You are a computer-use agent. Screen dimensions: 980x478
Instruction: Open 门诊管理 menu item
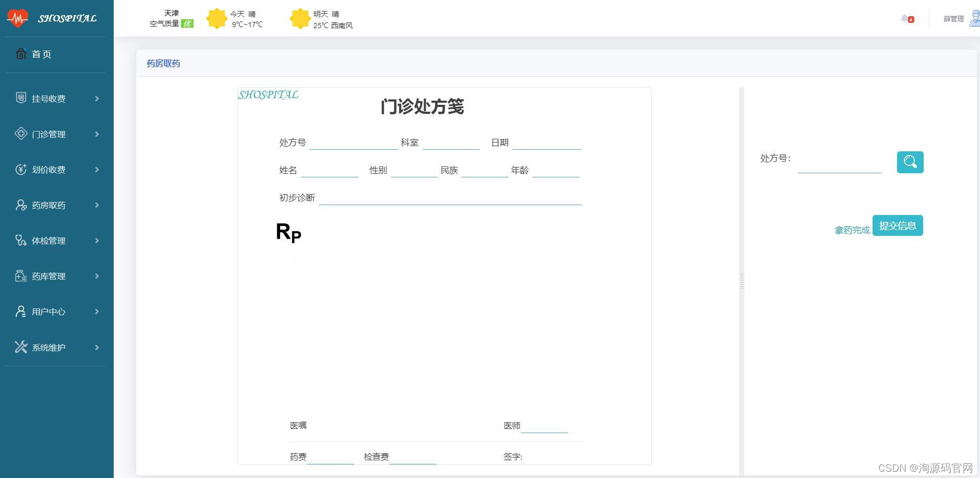tap(49, 134)
